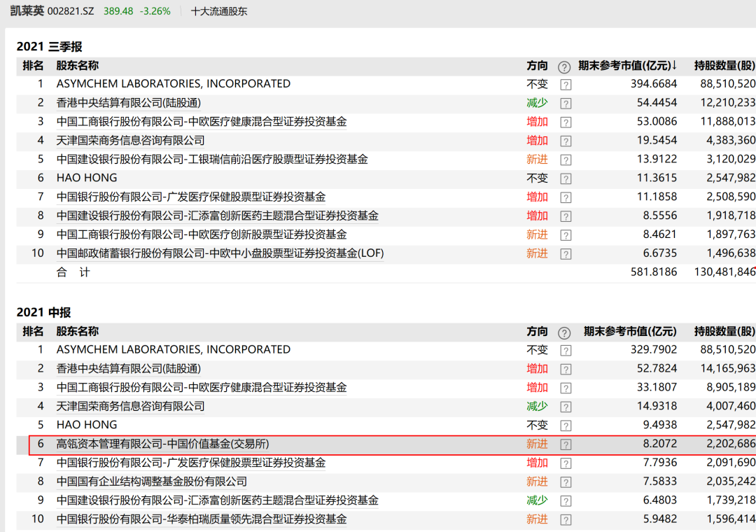The height and width of the screenshot is (532, 756).
Task: Open ASYMCHEM LABORATORIES link in 三季报
Action: click(x=173, y=84)
